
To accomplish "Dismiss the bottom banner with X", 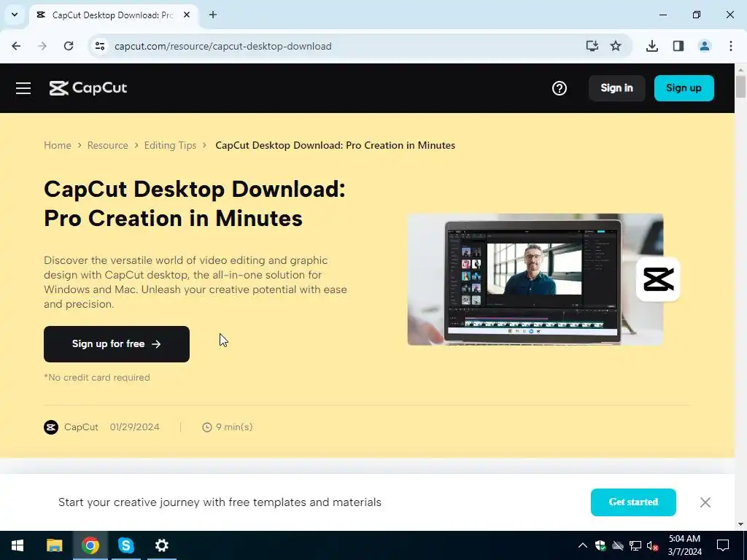I will (705, 502).
